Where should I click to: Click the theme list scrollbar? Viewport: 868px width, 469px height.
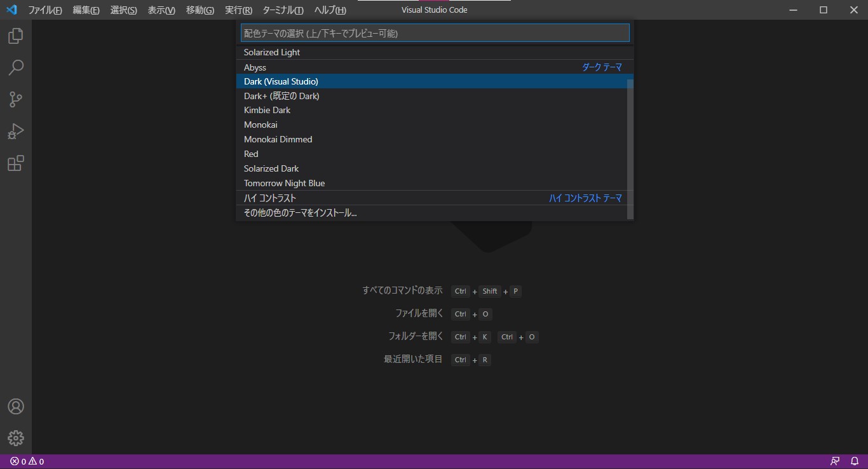click(x=630, y=149)
